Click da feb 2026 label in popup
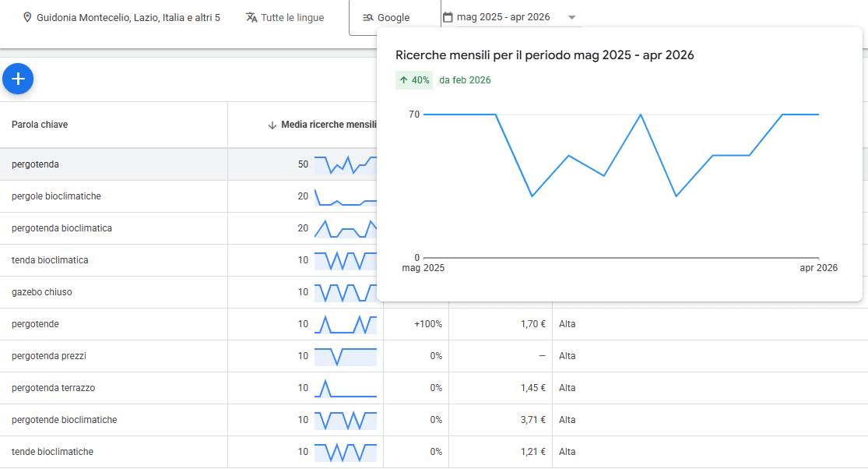This screenshot has width=868, height=469. (465, 80)
